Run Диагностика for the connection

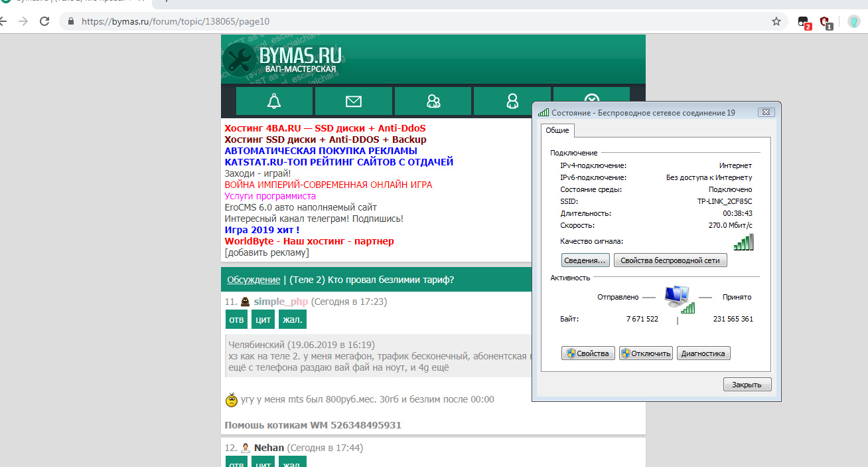[703, 353]
